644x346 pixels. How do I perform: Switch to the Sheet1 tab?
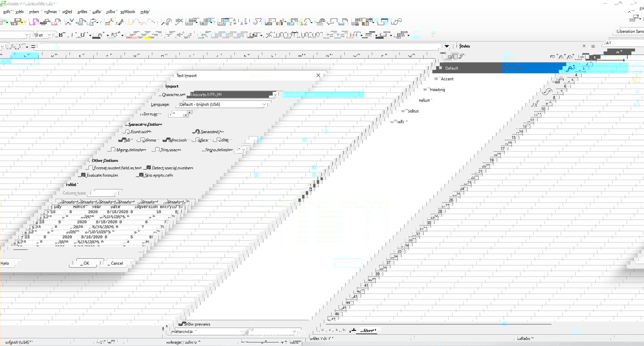click(368, 330)
